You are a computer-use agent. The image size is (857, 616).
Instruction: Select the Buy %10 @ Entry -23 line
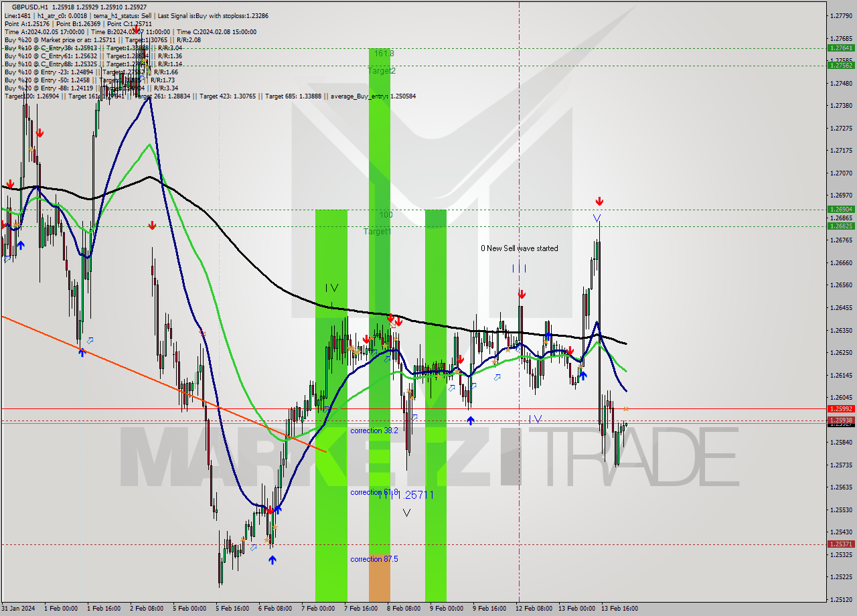click(91, 72)
